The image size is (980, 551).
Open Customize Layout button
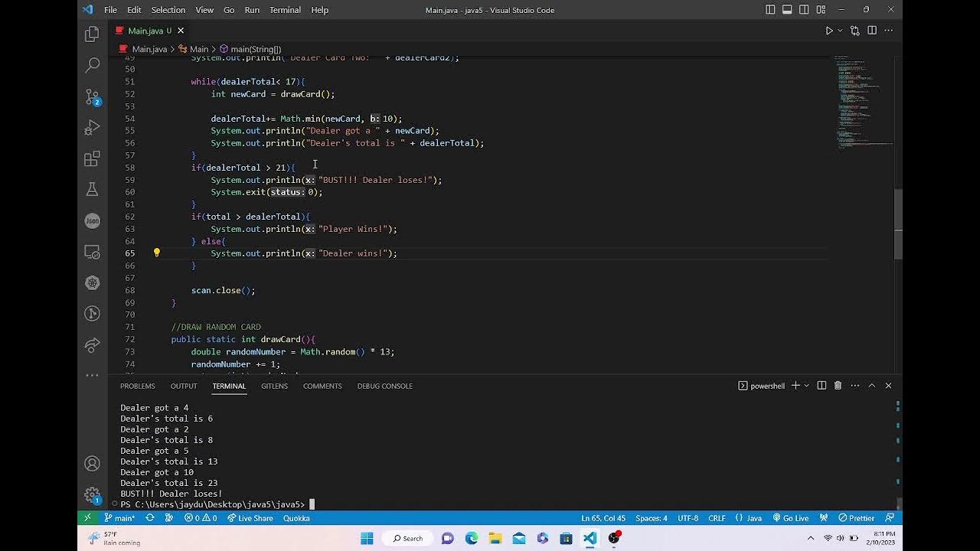click(x=821, y=10)
